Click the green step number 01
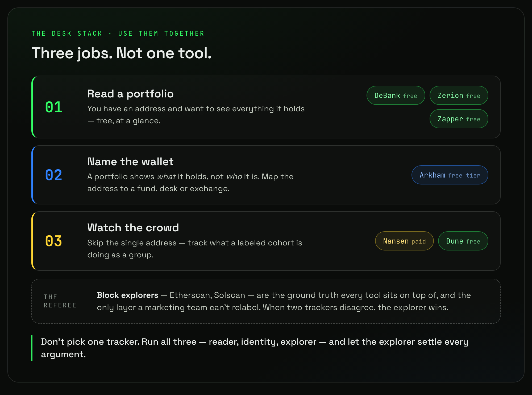Screen dimensions: 532x395 pyautogui.click(x=53, y=107)
